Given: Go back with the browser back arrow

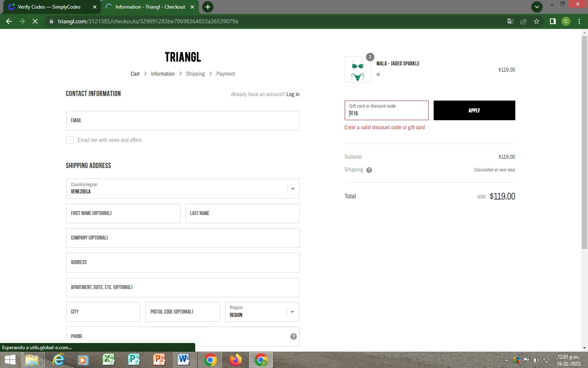Looking at the screenshot, I should point(9,21).
